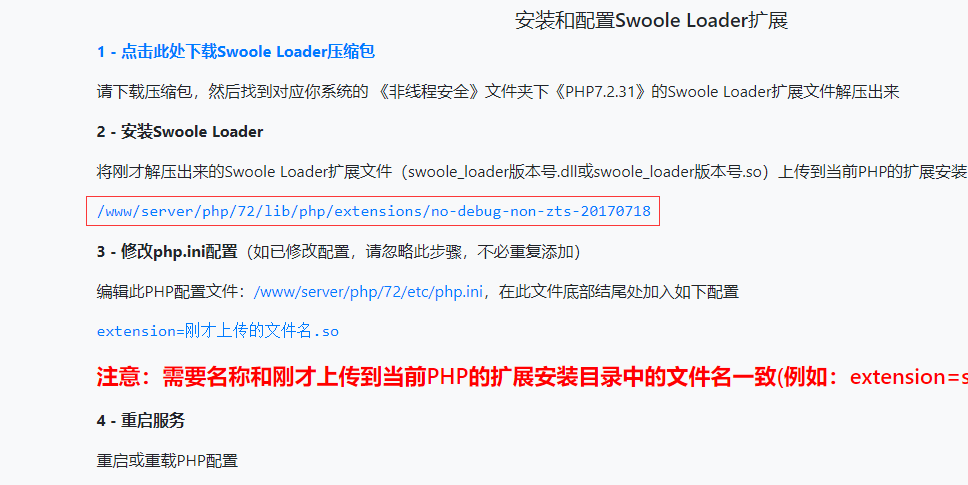The image size is (968, 485).
Task: Click the heading 4 - 重启服务
Action: [x=141, y=421]
